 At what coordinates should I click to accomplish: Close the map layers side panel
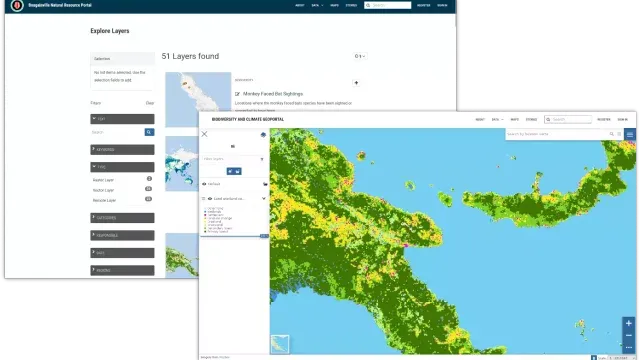pyautogui.click(x=204, y=134)
